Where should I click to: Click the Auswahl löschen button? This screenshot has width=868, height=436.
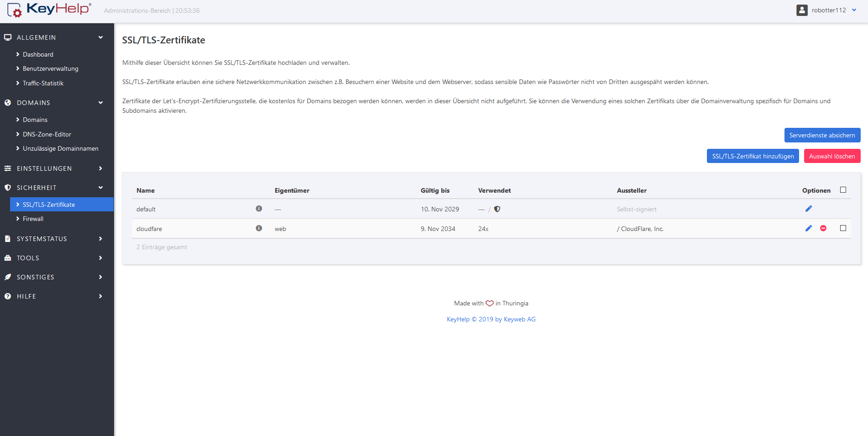(831, 156)
